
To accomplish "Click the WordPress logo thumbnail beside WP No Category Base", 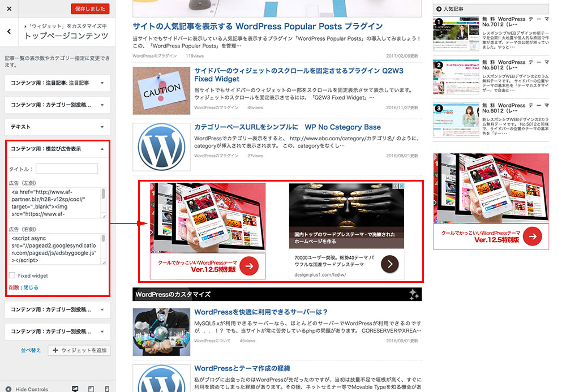I will 161,147.
